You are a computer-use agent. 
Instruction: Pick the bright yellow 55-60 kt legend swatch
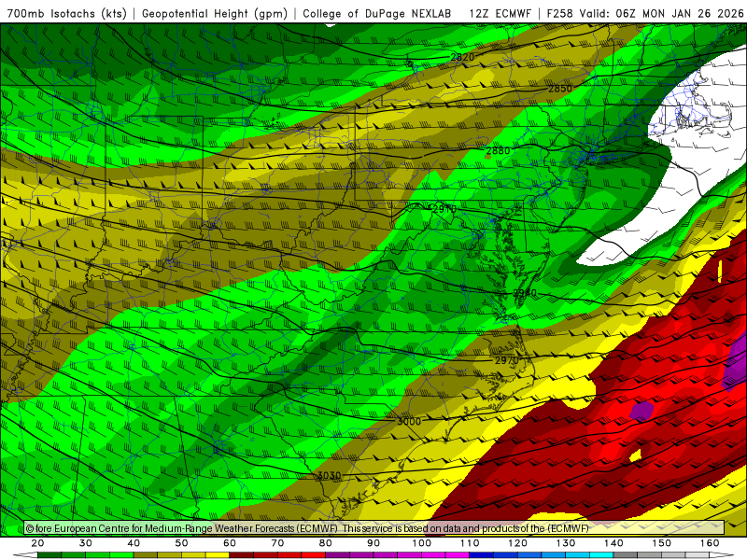218,555
